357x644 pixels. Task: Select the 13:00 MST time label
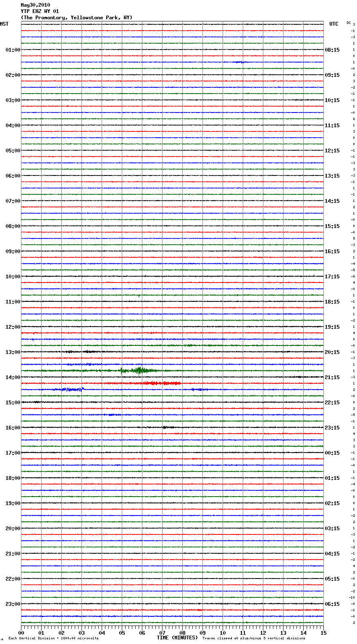click(x=13, y=352)
